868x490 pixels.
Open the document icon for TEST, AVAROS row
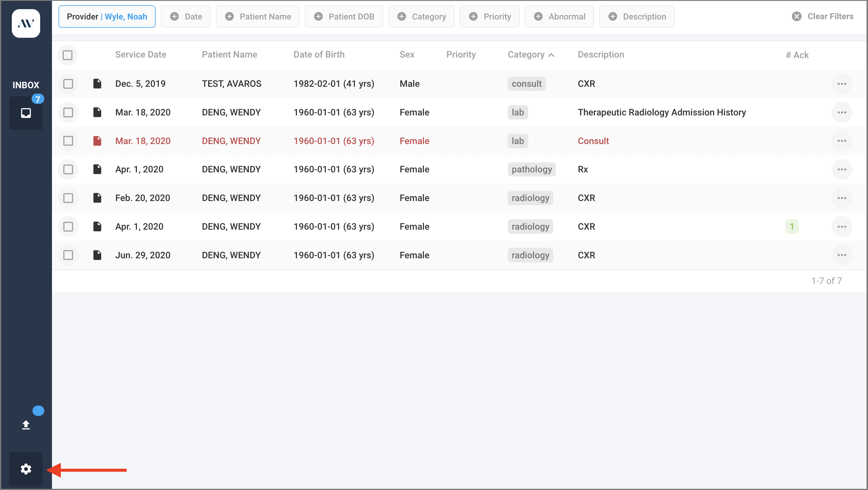pyautogui.click(x=97, y=84)
